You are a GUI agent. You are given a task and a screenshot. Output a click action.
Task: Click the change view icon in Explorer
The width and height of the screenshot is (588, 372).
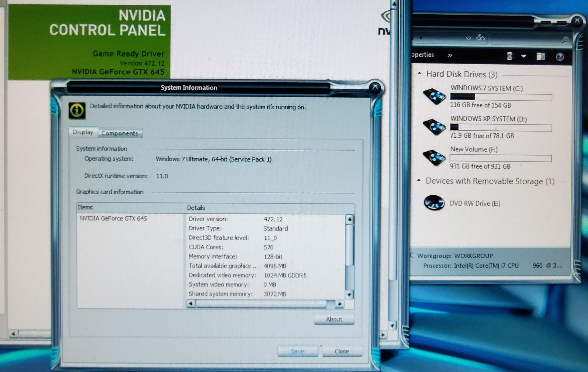tap(509, 56)
